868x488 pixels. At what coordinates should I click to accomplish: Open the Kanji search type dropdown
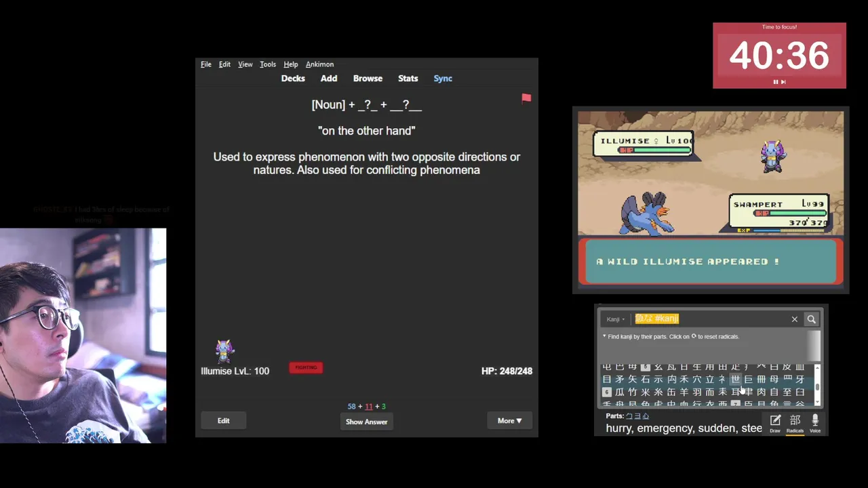(616, 319)
